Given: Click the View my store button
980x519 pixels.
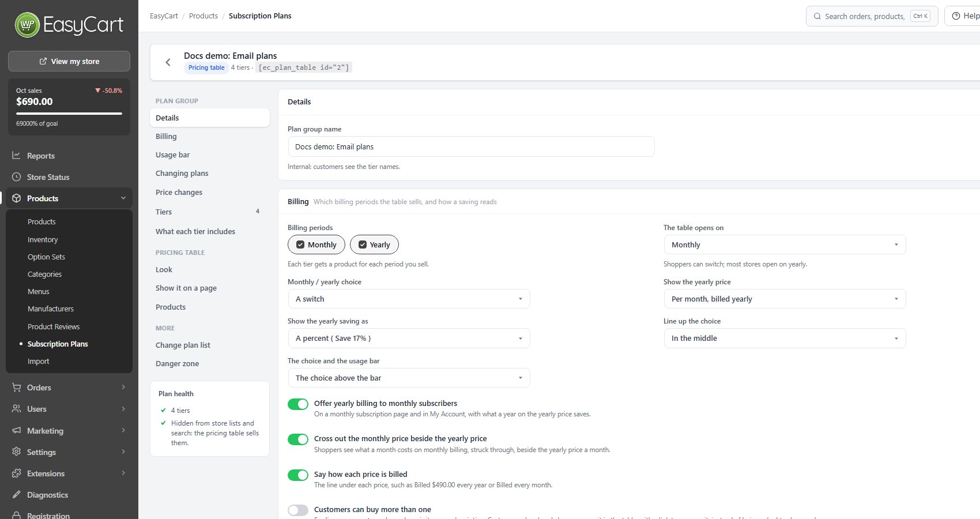Looking at the screenshot, I should (69, 61).
